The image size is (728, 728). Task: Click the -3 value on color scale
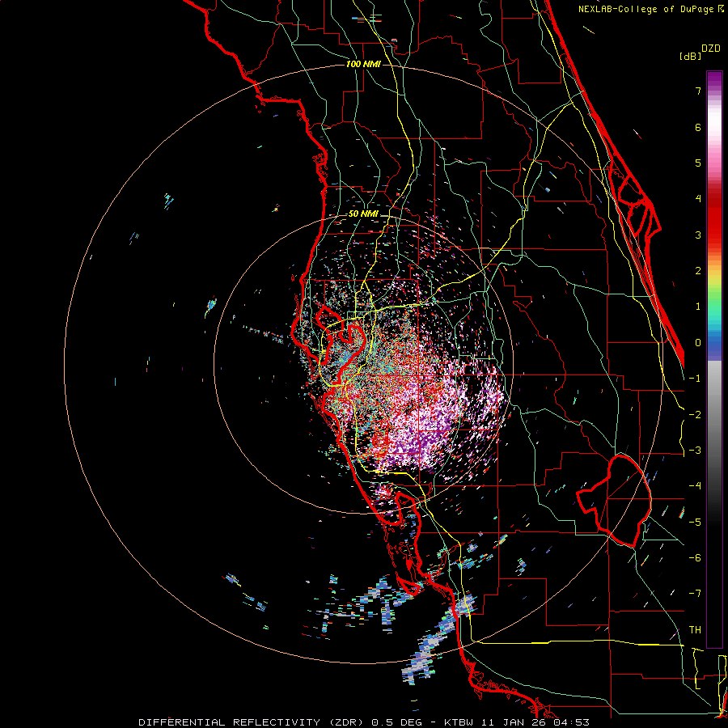695,451
